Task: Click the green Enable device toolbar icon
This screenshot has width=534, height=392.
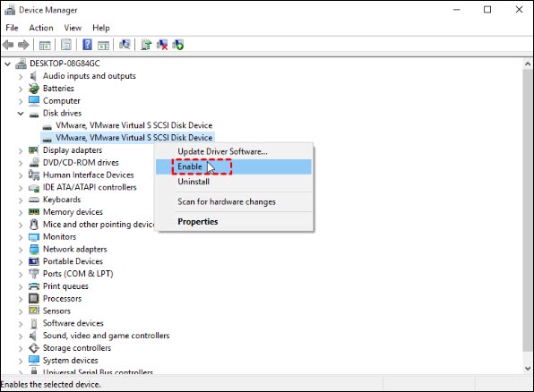Action: [178, 45]
